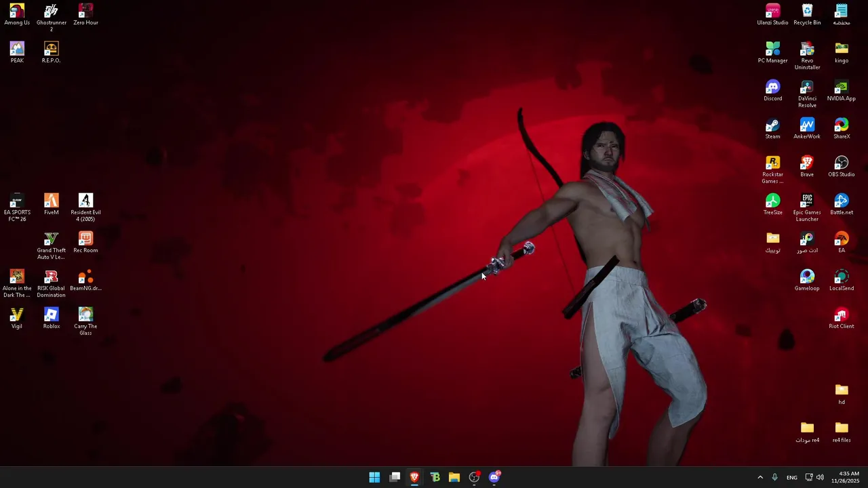Select the BeamNG.drive shortcut
868x488 pixels.
(85, 281)
